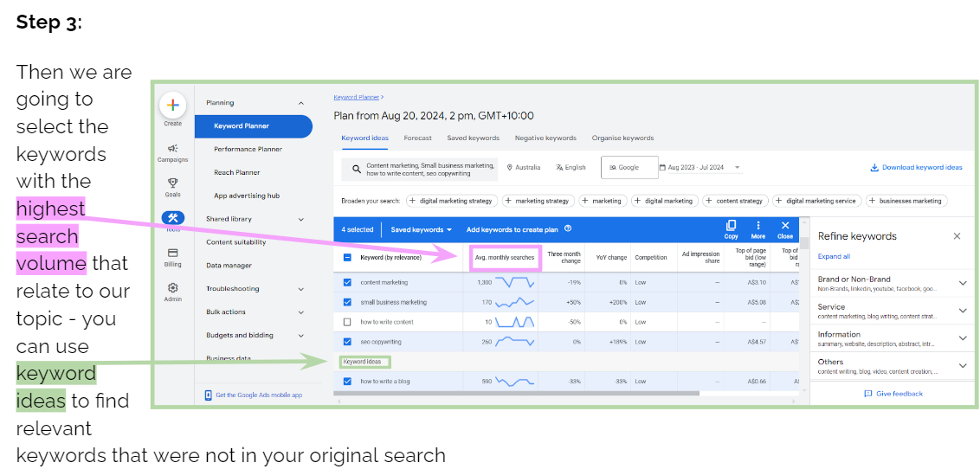Viewport: 980px width, 469px height.
Task: Click Add keywords to create plan
Action: [514, 229]
